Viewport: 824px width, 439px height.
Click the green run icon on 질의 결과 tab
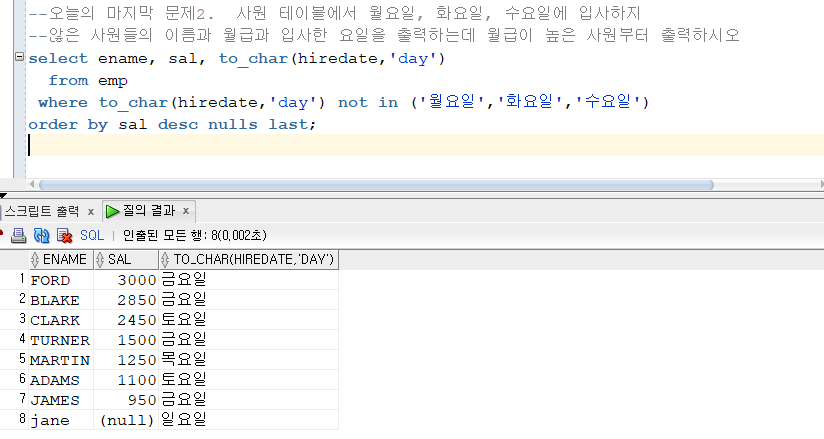[x=112, y=211]
